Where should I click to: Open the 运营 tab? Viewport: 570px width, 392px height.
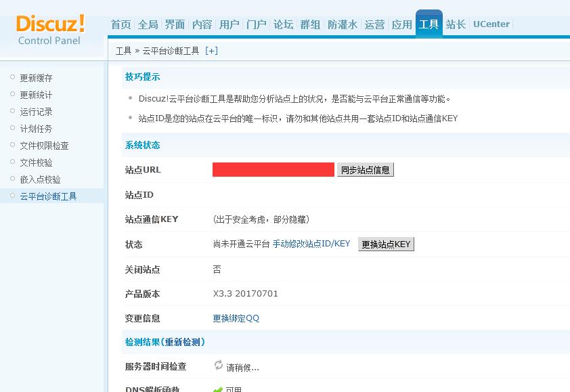(x=374, y=24)
